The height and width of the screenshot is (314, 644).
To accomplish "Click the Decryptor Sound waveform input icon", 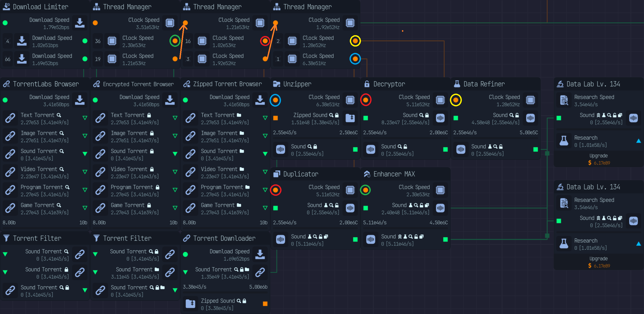I will tap(440, 118).
